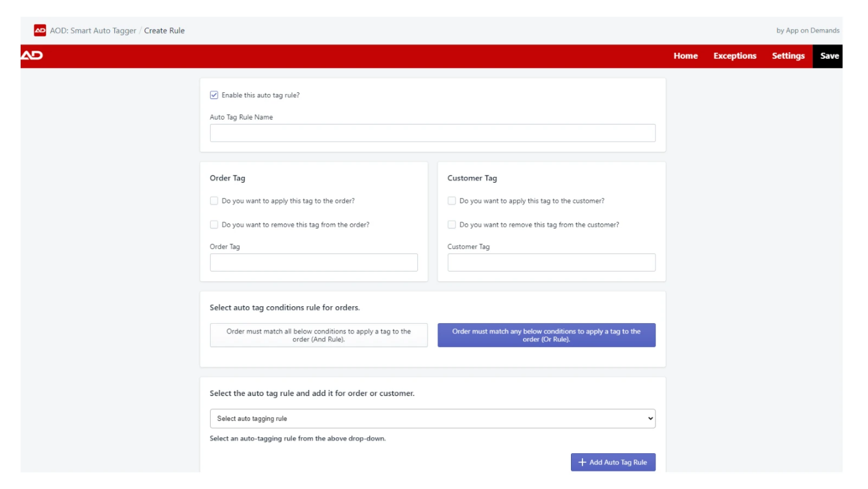Screen dimensions: 868x489
Task: Click the dropdown arrow of auto tagging rule
Action: click(x=650, y=419)
